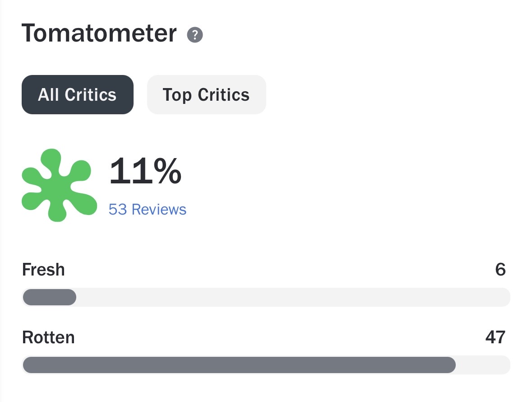Click the filled portion of the Fresh bar
The height and width of the screenshot is (402, 532).
(x=49, y=297)
